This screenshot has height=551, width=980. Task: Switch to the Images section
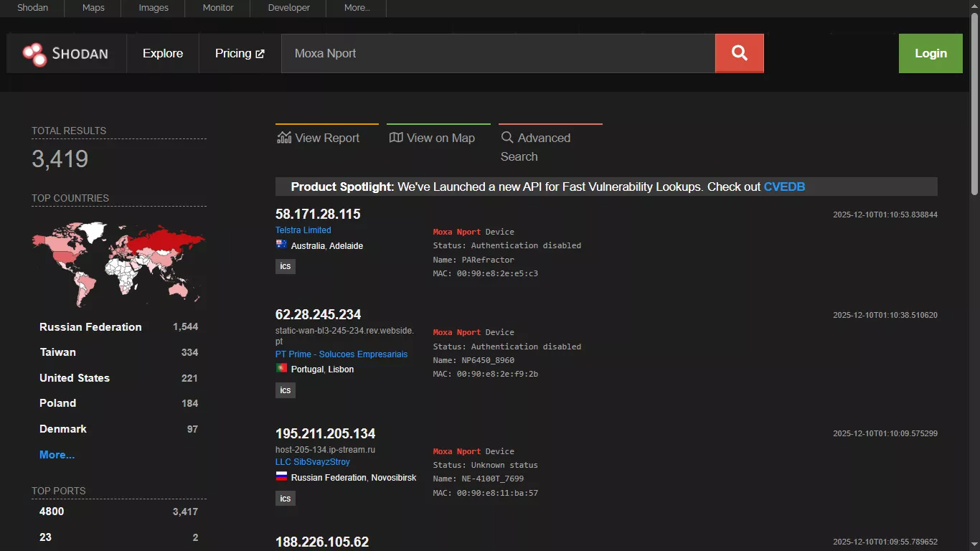coord(152,8)
